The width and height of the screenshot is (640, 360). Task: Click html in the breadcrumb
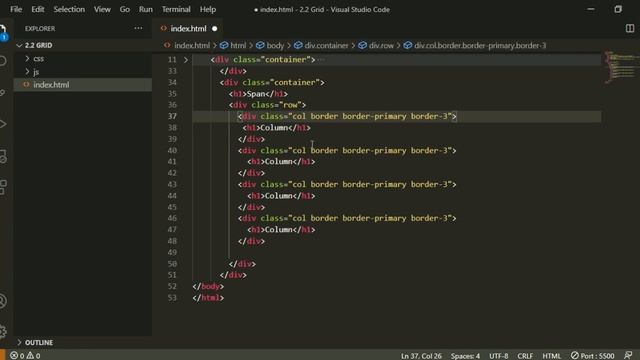tap(238, 45)
